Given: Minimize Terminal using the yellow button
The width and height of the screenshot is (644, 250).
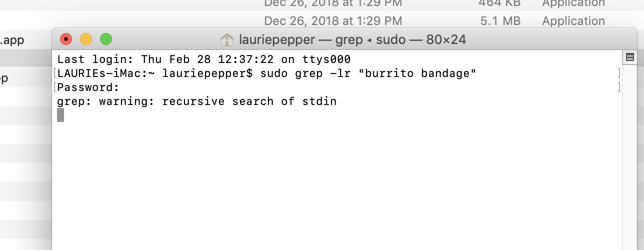Looking at the screenshot, I should pos(86,39).
